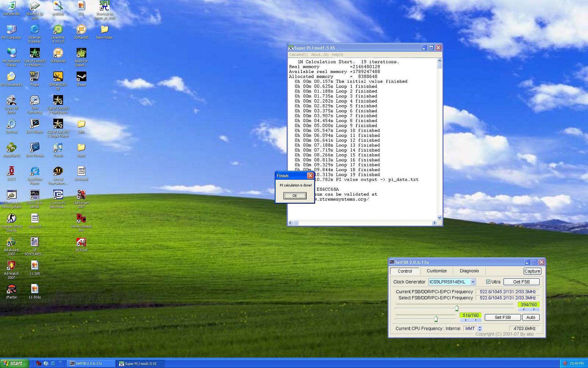
Task: Select the Ad-Watch 2007 icon
Action: [11, 270]
